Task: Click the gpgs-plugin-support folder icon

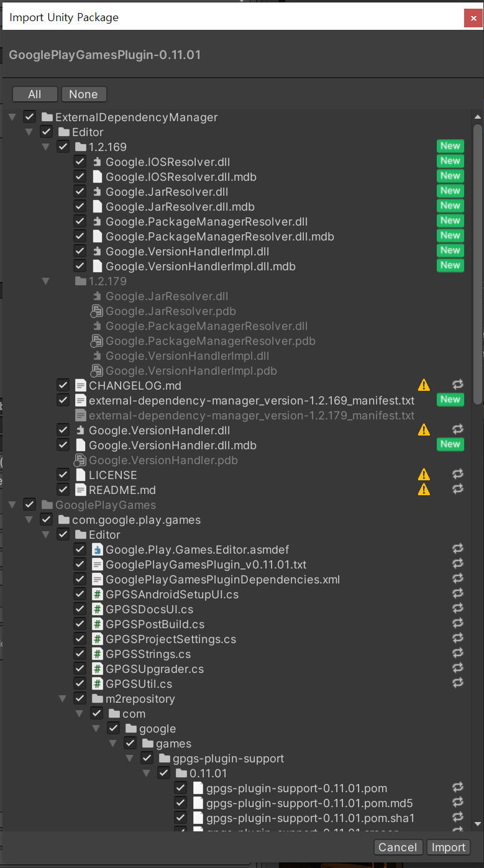Action: [x=164, y=759]
